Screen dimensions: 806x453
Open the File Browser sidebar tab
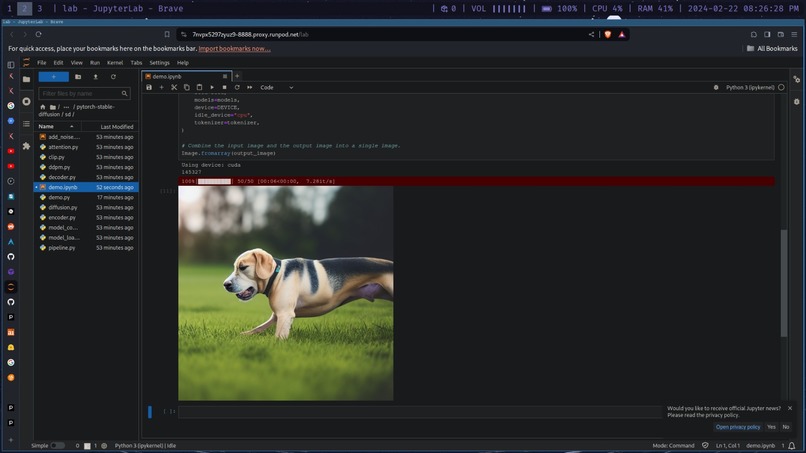(26, 79)
